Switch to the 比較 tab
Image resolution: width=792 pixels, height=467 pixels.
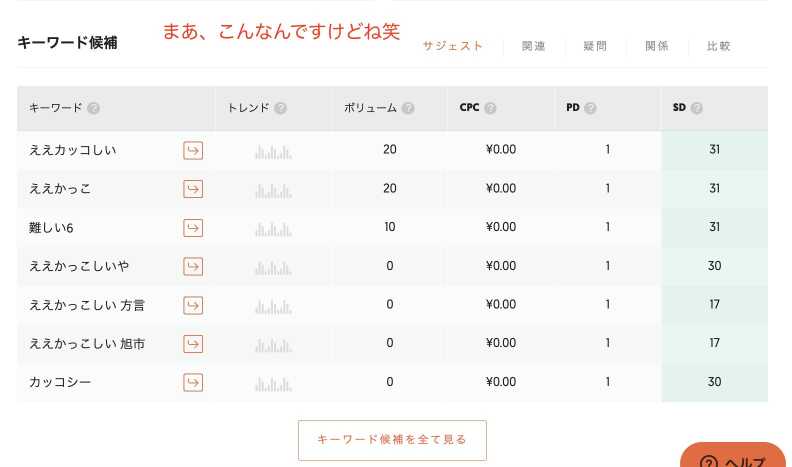[x=718, y=46]
